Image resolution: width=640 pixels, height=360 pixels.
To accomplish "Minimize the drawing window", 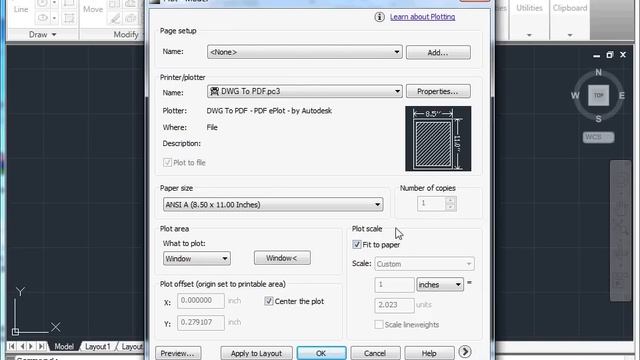I will coord(596,55).
